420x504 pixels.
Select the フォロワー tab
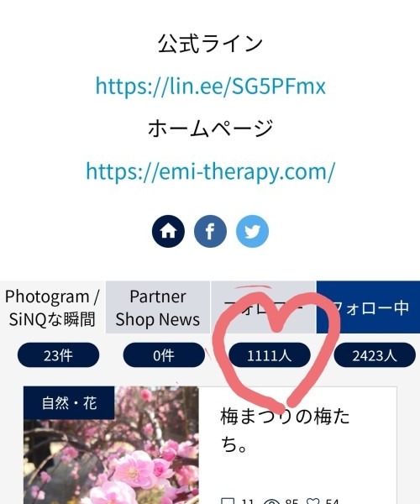click(263, 307)
